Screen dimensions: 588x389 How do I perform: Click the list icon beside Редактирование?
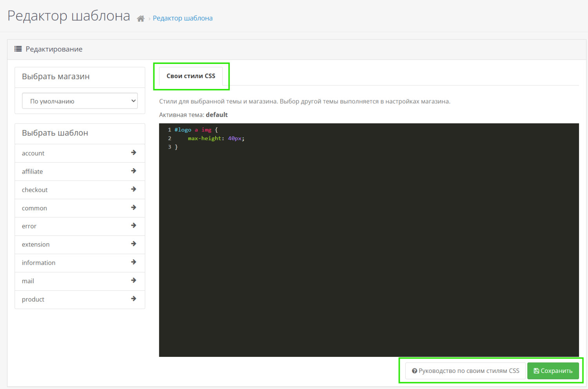(18, 49)
